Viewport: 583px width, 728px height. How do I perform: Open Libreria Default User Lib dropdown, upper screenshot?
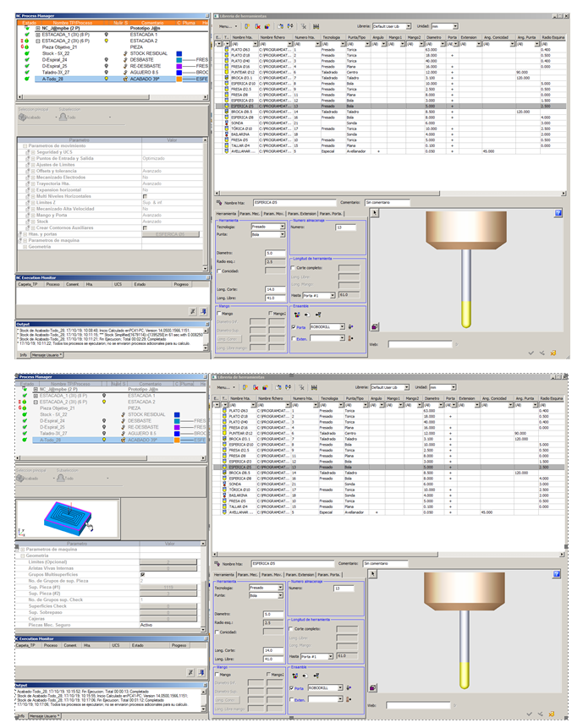point(409,26)
